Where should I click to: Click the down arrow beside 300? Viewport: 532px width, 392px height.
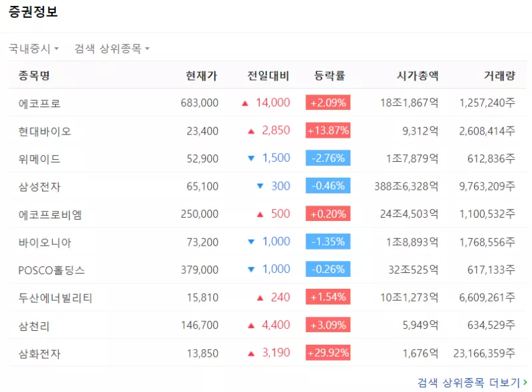[260, 186]
